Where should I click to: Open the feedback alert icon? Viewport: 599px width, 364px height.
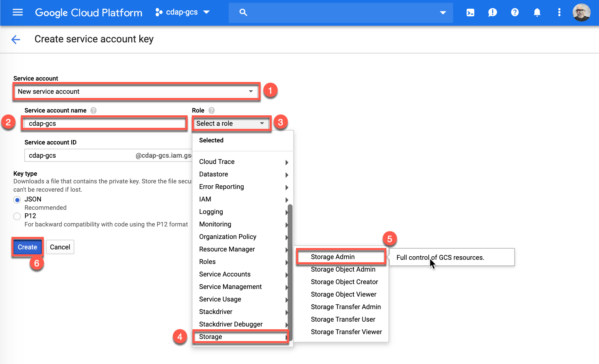(x=492, y=13)
